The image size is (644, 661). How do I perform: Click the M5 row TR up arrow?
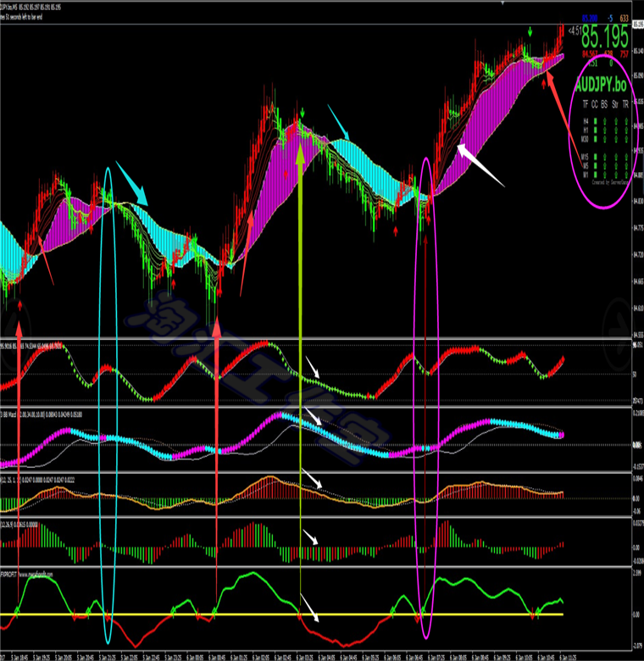pos(626,165)
